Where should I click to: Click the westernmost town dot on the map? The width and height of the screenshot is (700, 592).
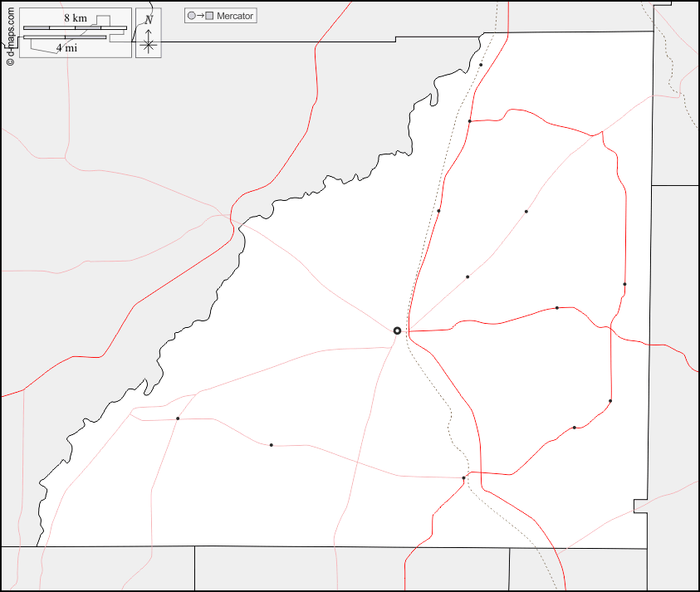point(178,418)
